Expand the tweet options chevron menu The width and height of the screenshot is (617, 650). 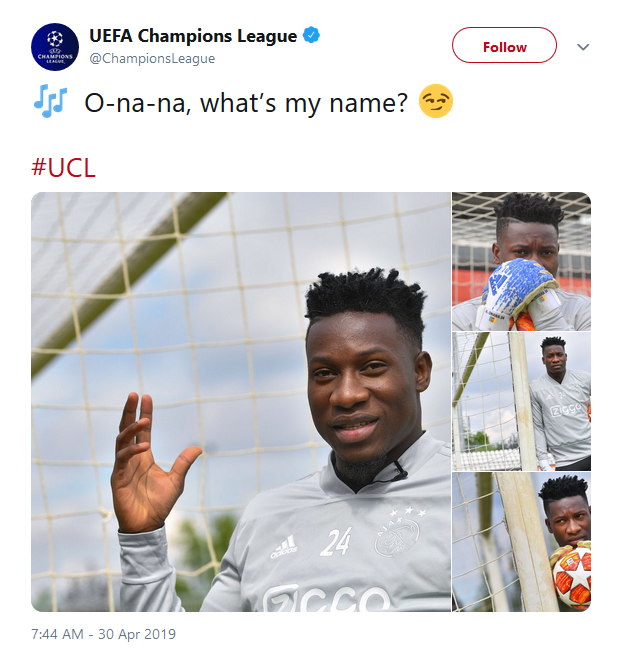click(583, 47)
